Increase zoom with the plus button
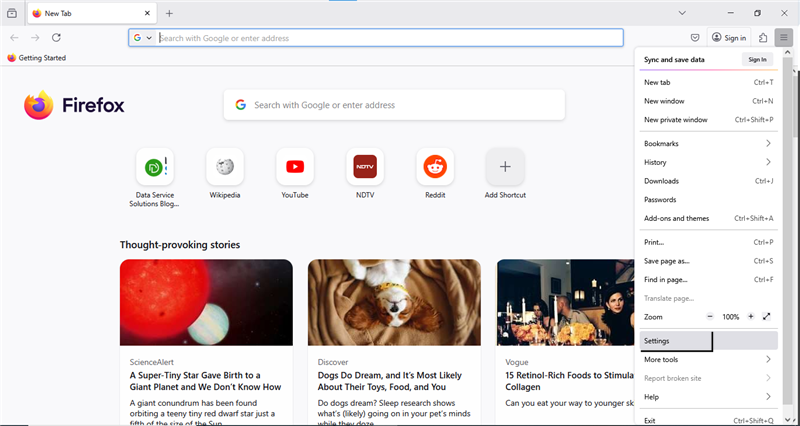The width and height of the screenshot is (800, 426). click(751, 317)
